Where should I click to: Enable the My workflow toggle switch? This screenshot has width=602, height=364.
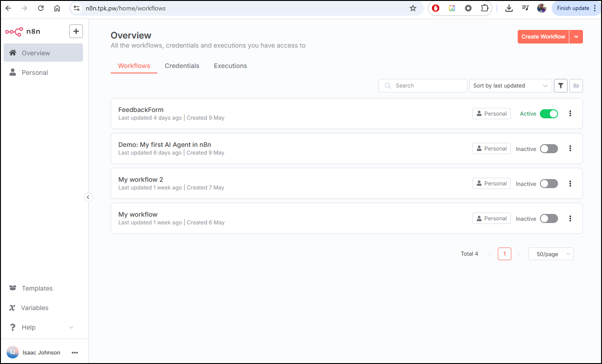point(549,218)
